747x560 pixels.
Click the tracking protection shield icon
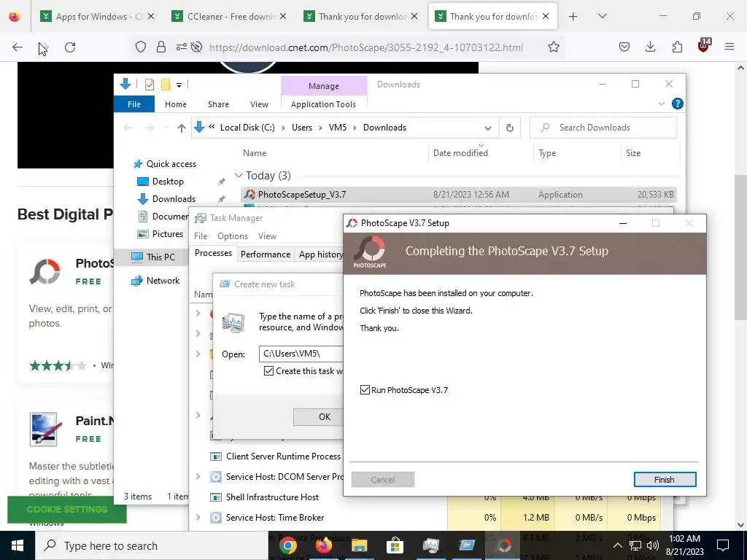141,47
